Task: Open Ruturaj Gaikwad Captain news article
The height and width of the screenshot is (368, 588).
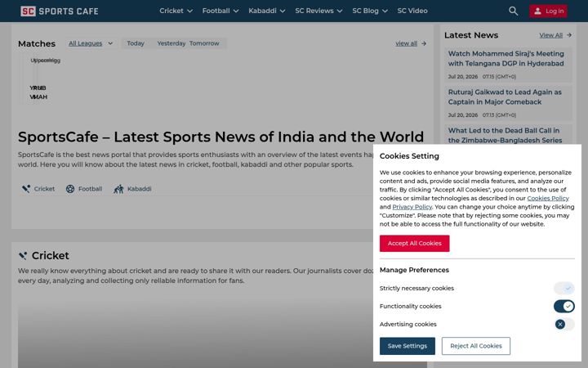Action: pos(505,96)
